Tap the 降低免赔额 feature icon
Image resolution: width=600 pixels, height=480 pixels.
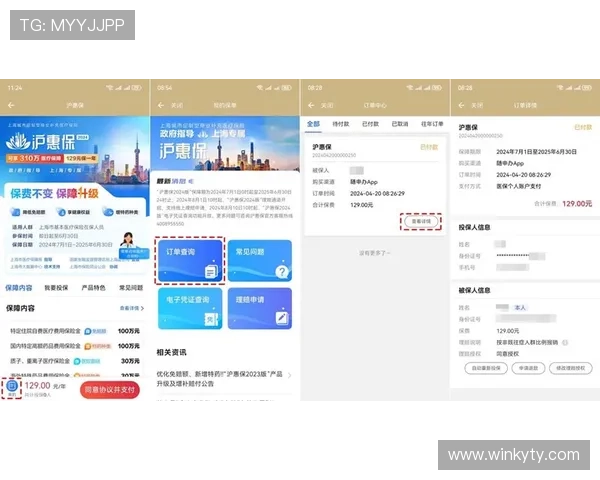pos(15,212)
